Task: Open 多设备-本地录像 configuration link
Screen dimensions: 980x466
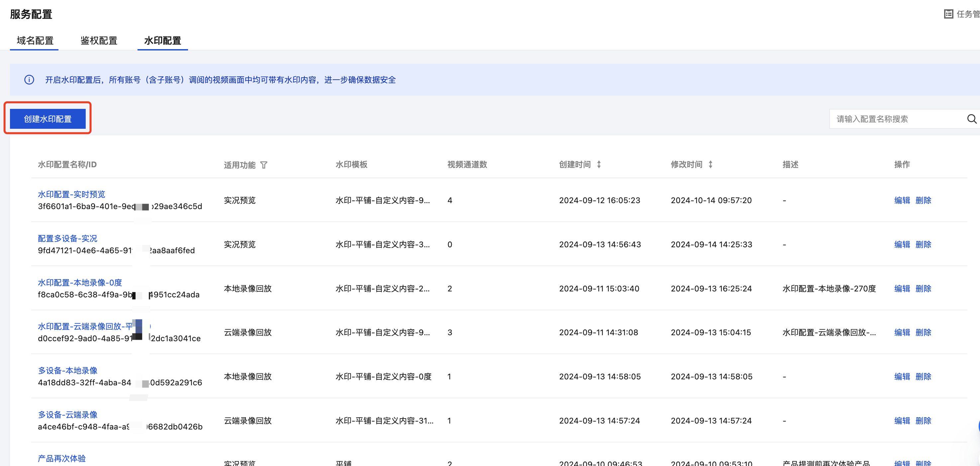Action: [67, 370]
